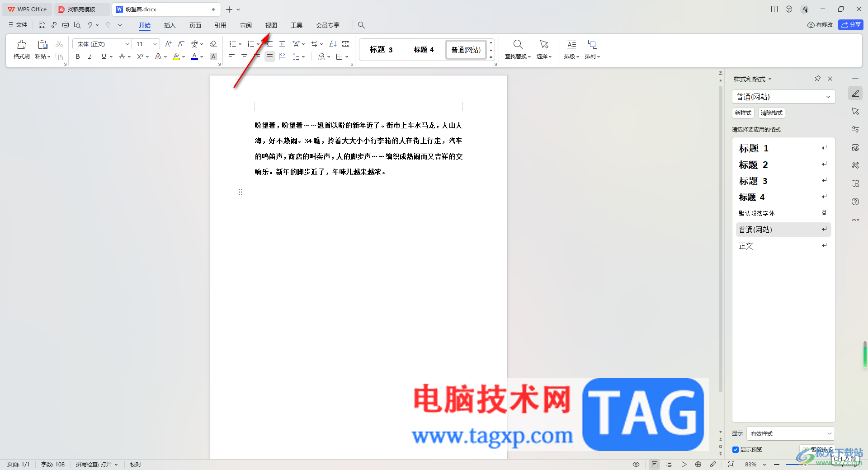Select the 找稻壳模板 tab in title bar

point(81,9)
